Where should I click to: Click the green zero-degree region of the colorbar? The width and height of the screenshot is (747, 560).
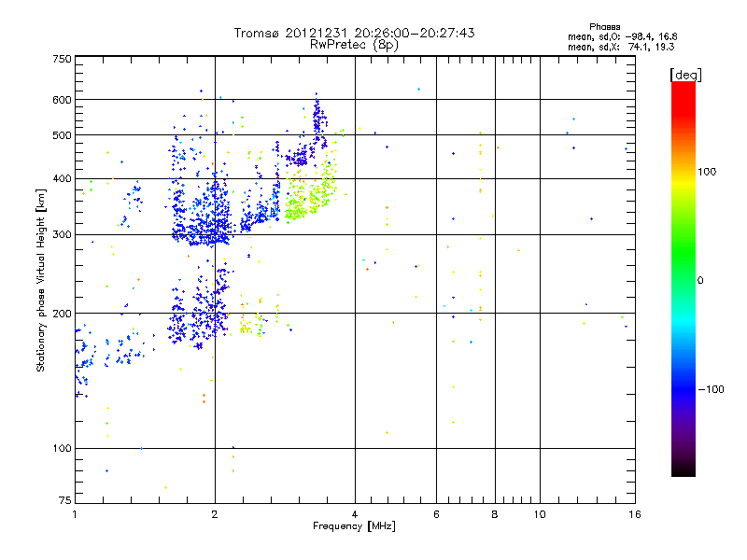(684, 280)
